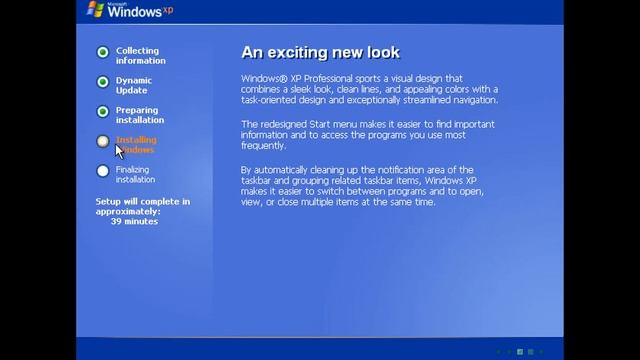Click the brightest lit square progress indicator
Screen dimensions: 640x360
[x=520, y=352]
